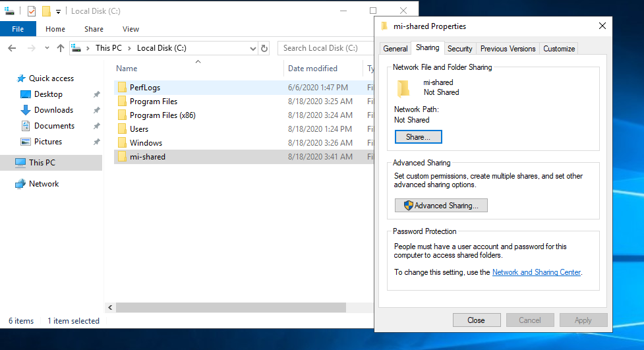This screenshot has height=350, width=644.
Task: Select the Program Files folder icon
Action: tap(122, 101)
